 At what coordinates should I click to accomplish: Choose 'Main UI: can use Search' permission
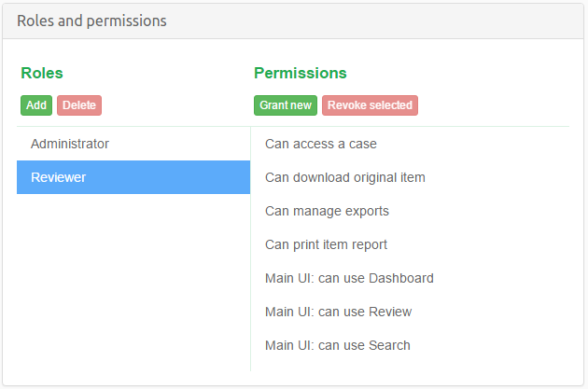[338, 345]
